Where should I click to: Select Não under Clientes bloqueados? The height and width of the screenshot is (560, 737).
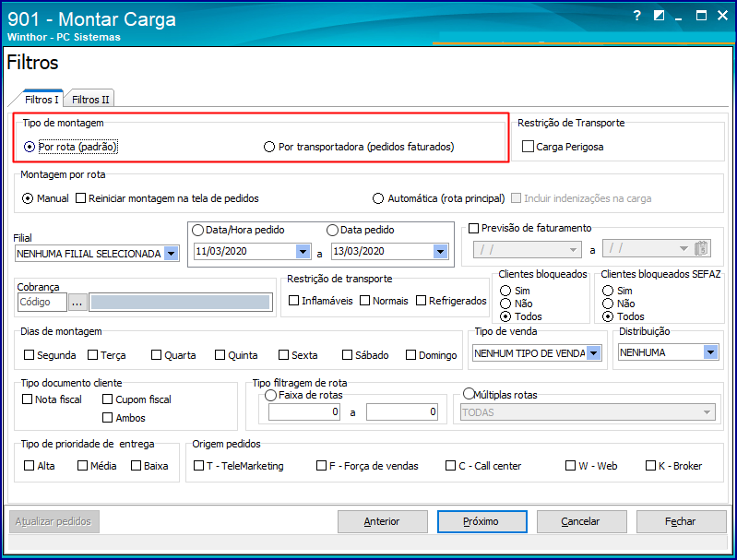tap(505, 304)
